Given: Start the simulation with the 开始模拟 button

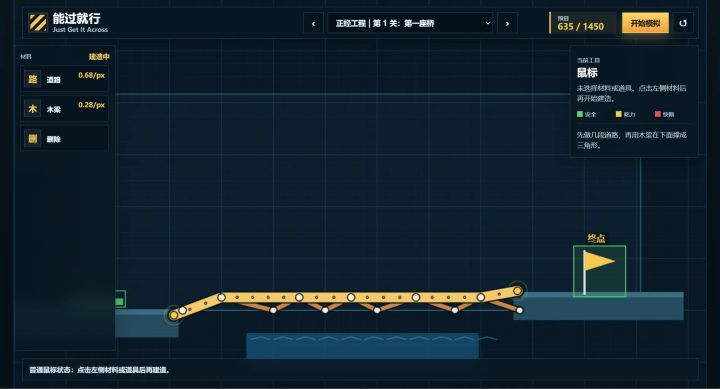Looking at the screenshot, I should [645, 23].
